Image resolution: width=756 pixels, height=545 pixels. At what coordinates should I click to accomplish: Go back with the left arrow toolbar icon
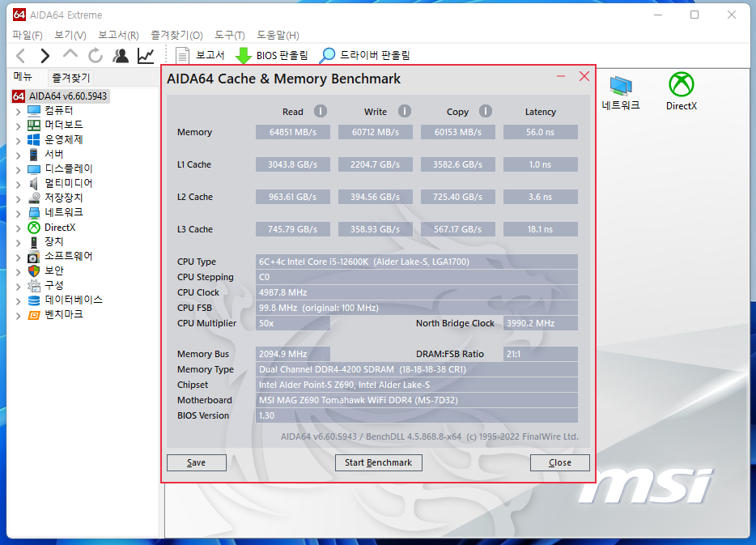click(x=20, y=56)
